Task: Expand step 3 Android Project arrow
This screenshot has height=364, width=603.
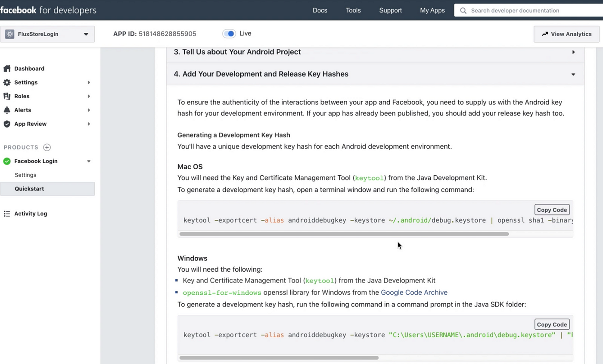Action: pos(573,52)
